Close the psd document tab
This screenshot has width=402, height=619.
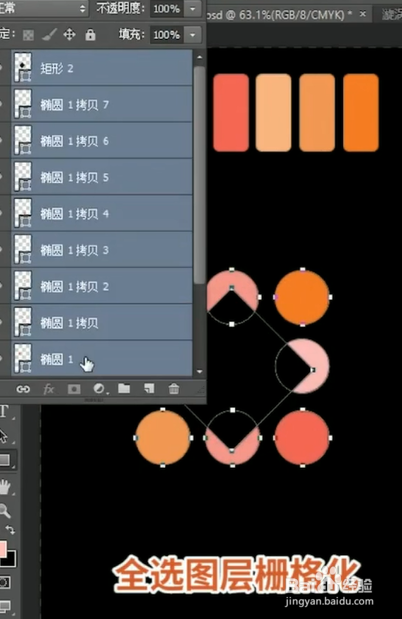363,15
